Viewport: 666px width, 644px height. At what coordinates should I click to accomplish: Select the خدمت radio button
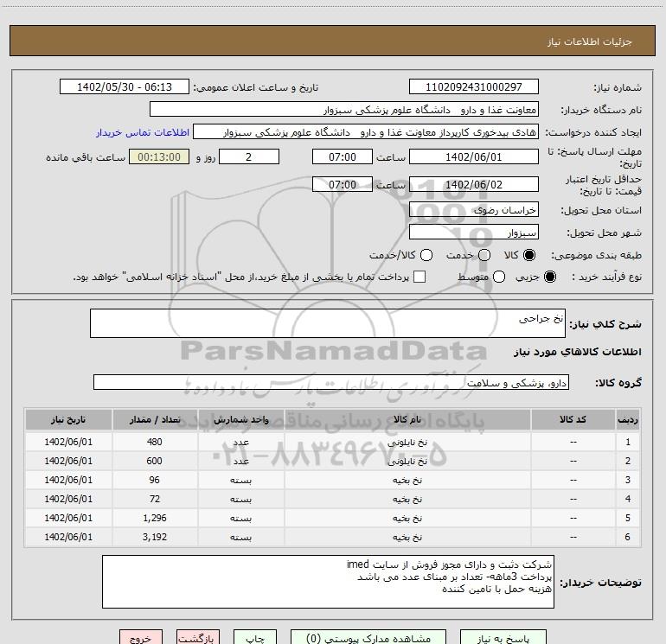484,255
